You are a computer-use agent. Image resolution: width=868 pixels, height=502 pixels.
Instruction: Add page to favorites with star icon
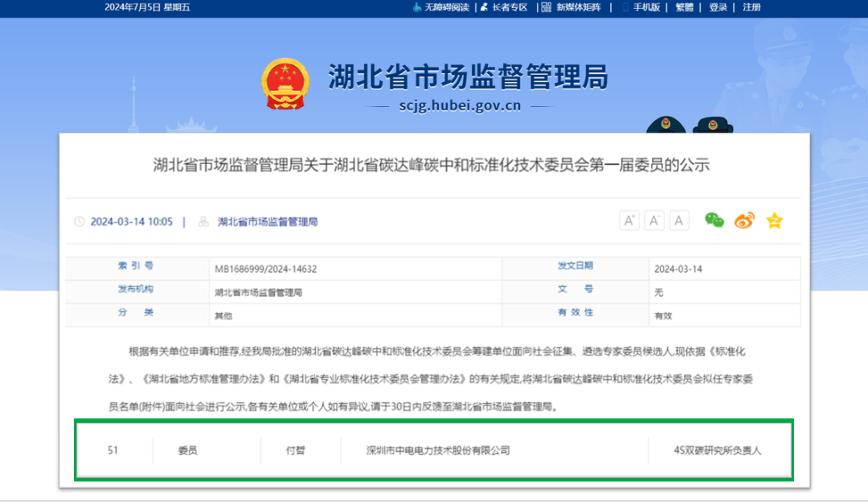click(x=774, y=220)
